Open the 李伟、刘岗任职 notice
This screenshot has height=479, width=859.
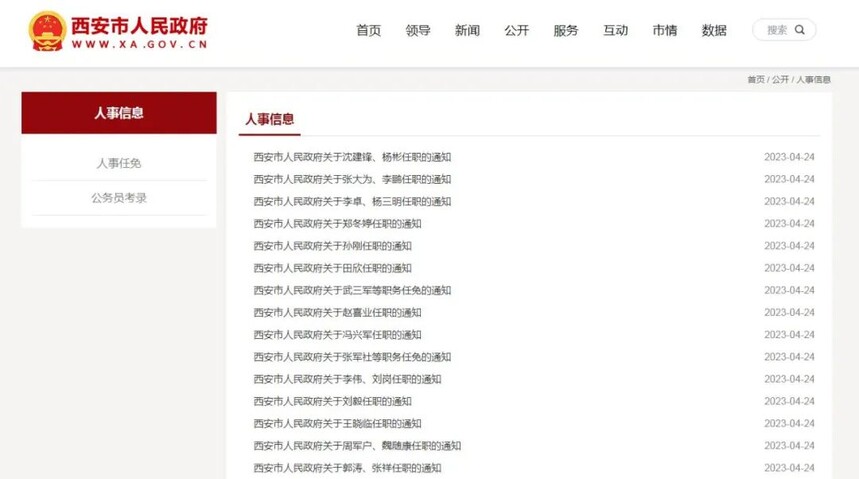pos(347,379)
